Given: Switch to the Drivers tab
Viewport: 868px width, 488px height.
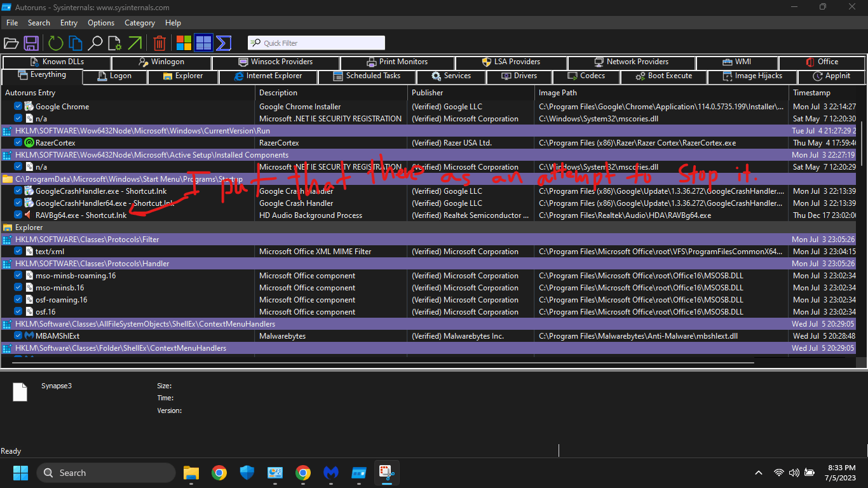Looking at the screenshot, I should pos(519,76).
